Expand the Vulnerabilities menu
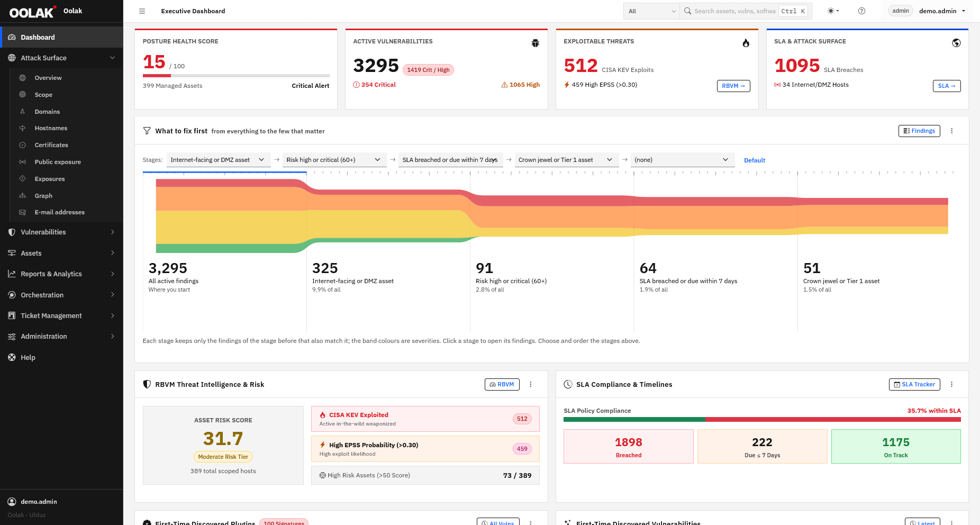980x525 pixels. click(61, 232)
